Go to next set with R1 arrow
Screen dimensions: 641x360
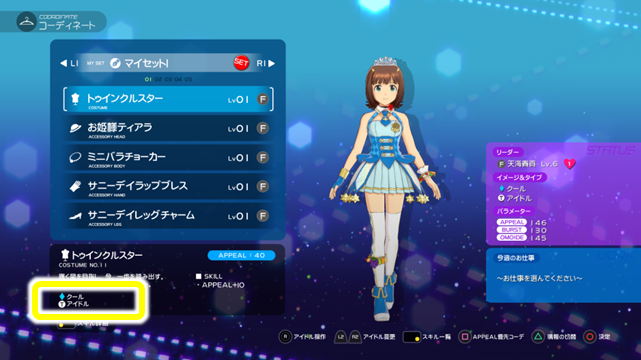click(x=266, y=63)
